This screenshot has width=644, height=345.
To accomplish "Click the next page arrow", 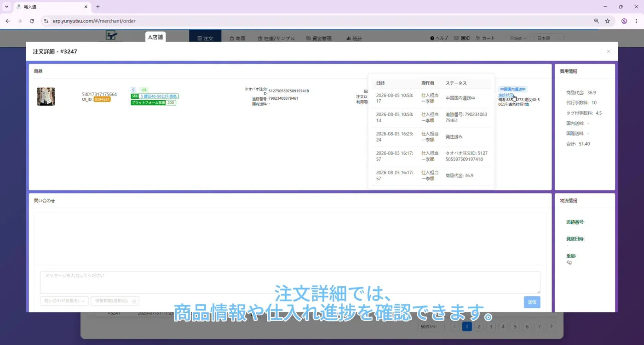I will 552,327.
